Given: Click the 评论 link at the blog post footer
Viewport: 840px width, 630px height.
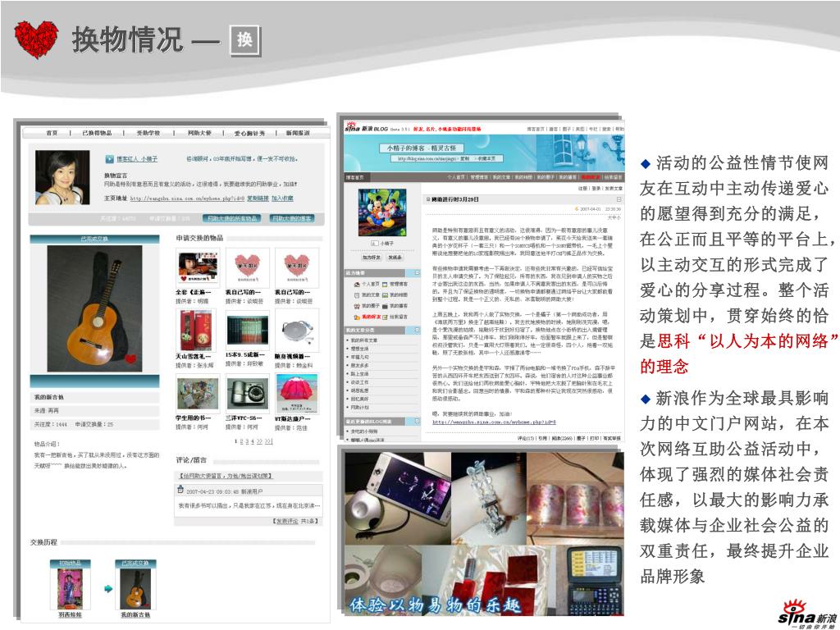Looking at the screenshot, I should tap(525, 438).
